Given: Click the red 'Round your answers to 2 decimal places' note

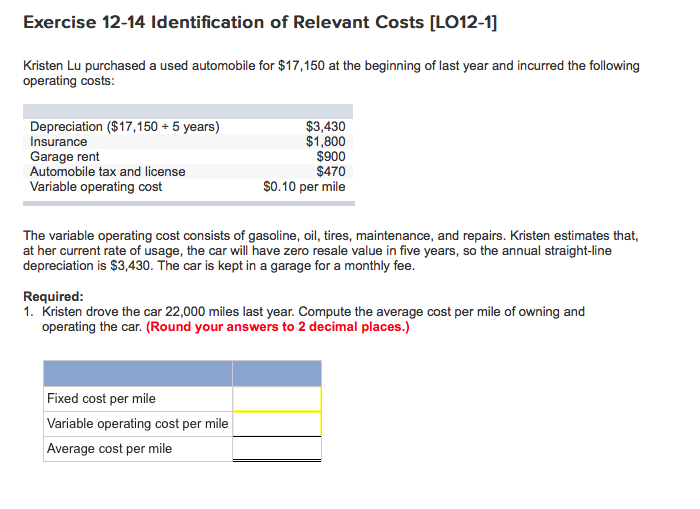Looking at the screenshot, I should pos(278,327).
